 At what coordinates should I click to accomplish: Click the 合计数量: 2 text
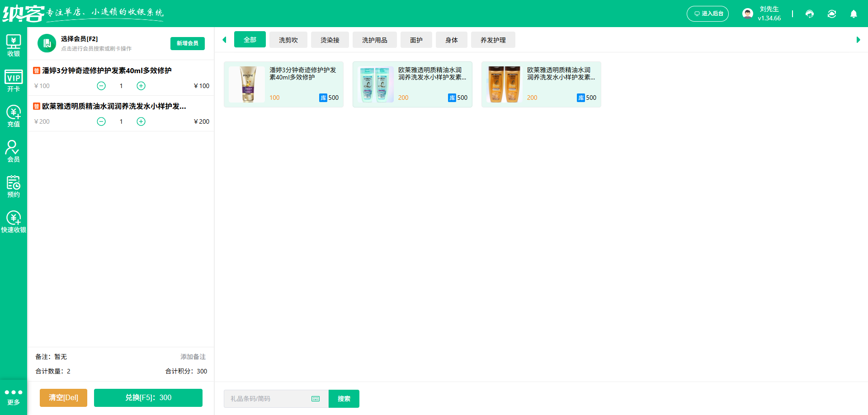[x=53, y=371]
